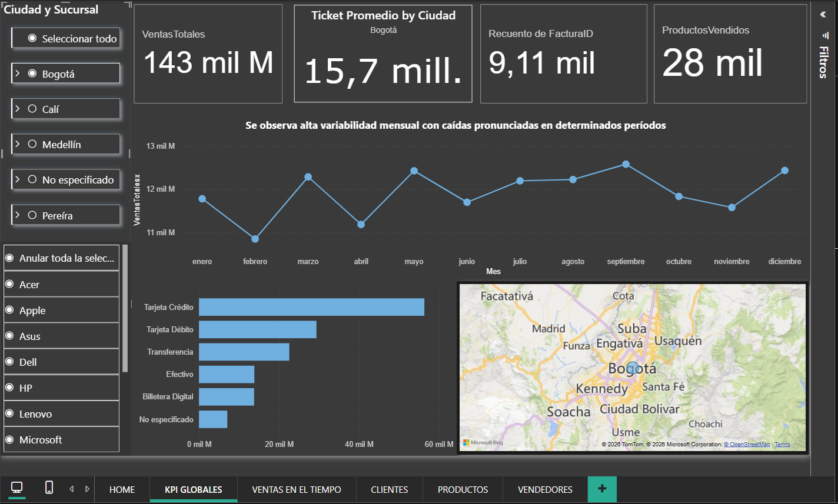Click the Tarjeta Débito bar
Screen dimensions: 838x504
point(258,329)
